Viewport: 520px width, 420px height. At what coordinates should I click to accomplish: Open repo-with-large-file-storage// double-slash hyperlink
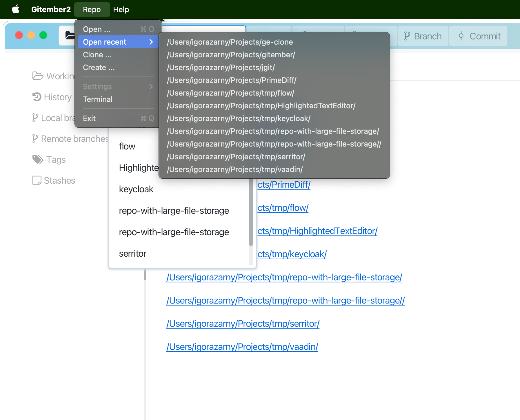click(x=286, y=300)
